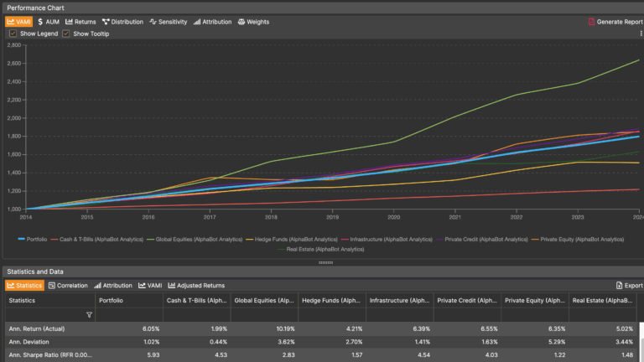This screenshot has width=644, height=362.
Task: Open the AUM chart tab
Action: click(x=48, y=22)
